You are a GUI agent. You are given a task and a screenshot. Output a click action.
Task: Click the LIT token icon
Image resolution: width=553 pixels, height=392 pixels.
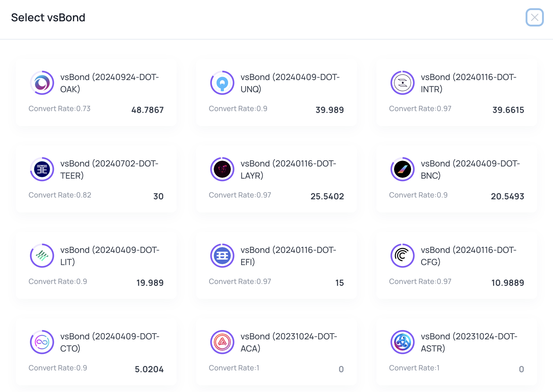(x=42, y=256)
